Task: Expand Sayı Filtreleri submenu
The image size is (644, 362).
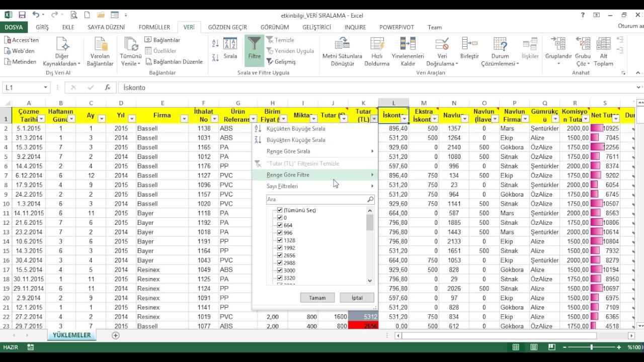Action: pos(314,186)
